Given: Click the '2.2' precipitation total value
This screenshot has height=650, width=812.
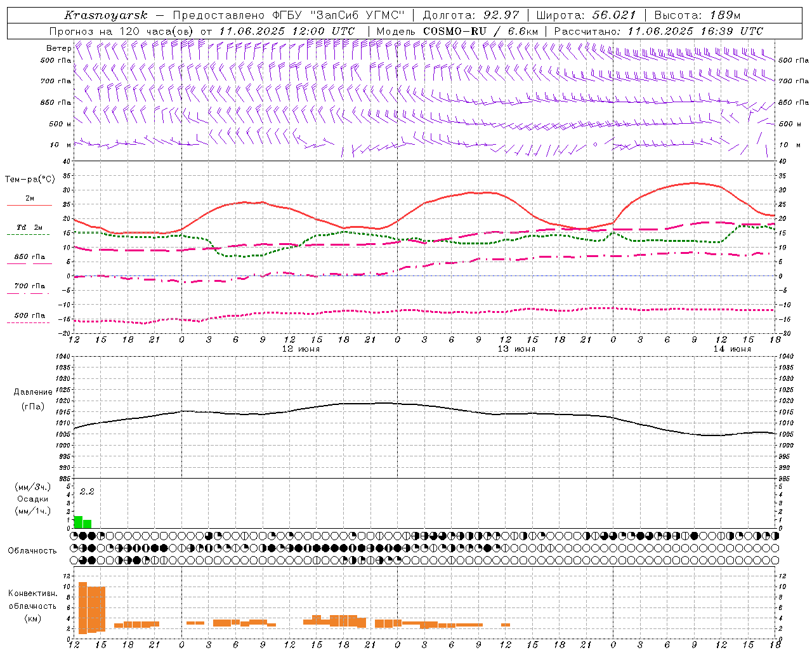Looking at the screenshot, I should pyautogui.click(x=87, y=491).
